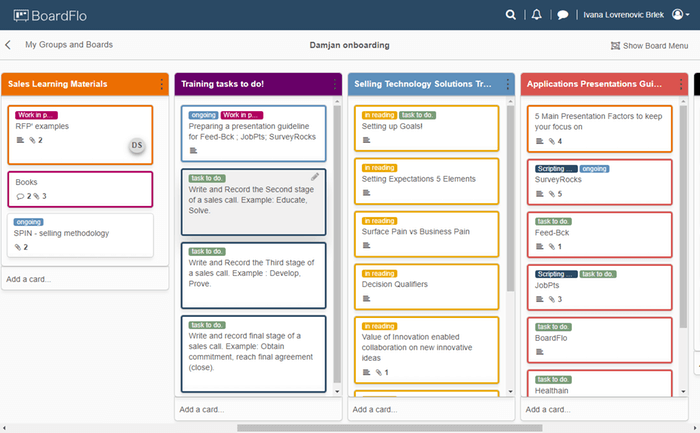Open Applications Presentations list menu
Viewport: 700px width, 433px height.
click(x=680, y=85)
